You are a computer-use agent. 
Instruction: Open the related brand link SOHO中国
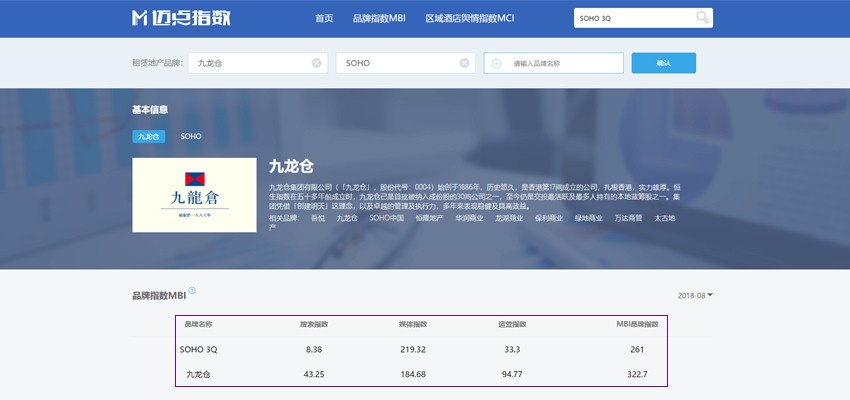386,217
